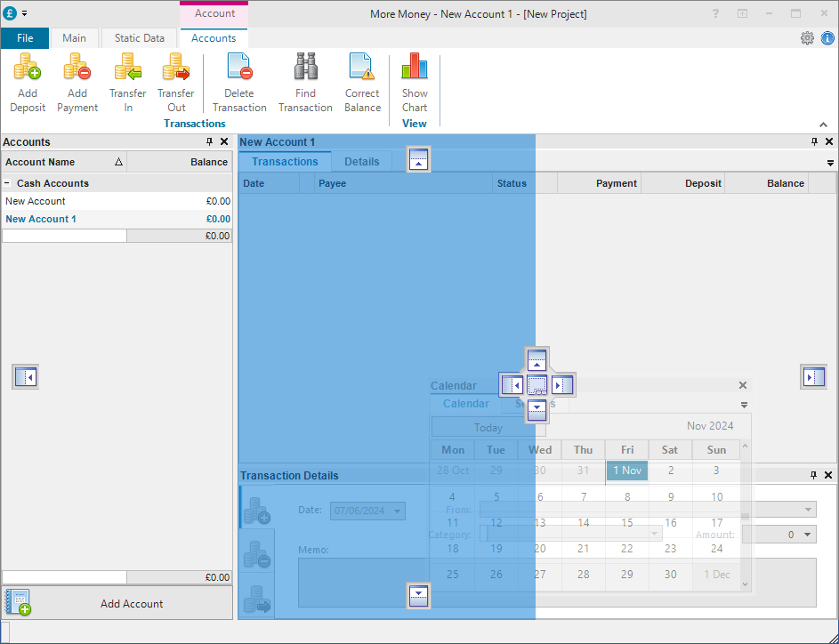
Task: Select the Transfer Out tool
Action: (x=175, y=68)
